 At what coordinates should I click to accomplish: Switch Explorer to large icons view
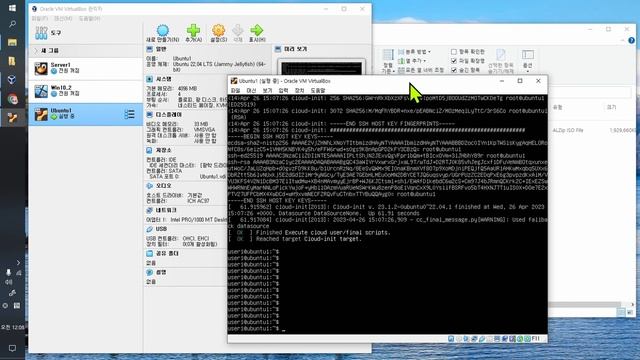click(x=629, y=313)
